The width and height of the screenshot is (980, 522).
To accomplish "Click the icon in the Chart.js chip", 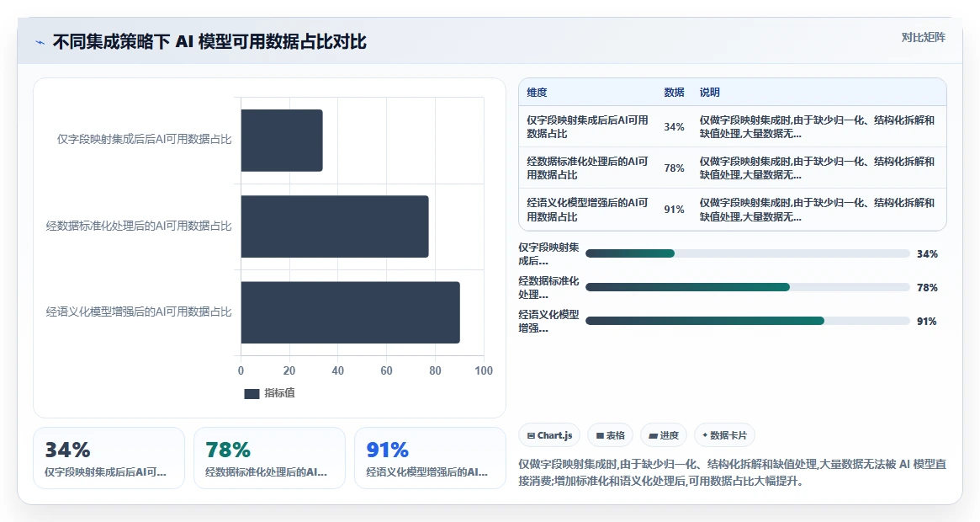I will [x=532, y=435].
